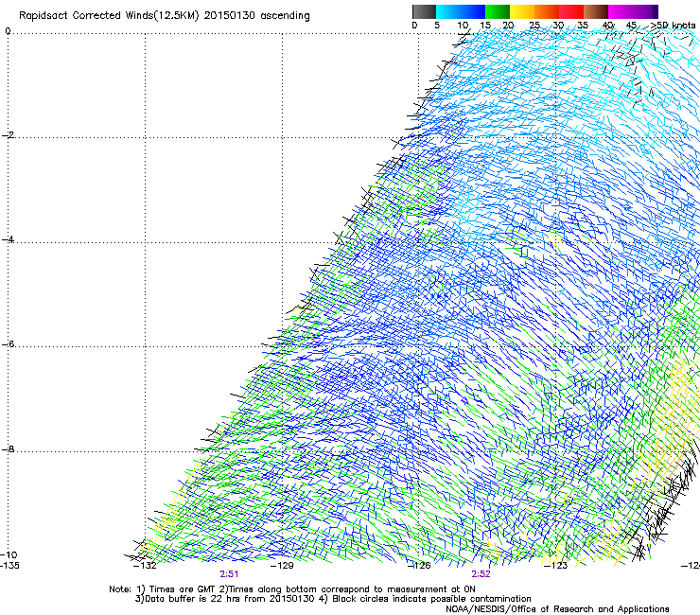Viewport: 700px width, 615px height.
Task: Click the longitude label -126
Action: (419, 566)
